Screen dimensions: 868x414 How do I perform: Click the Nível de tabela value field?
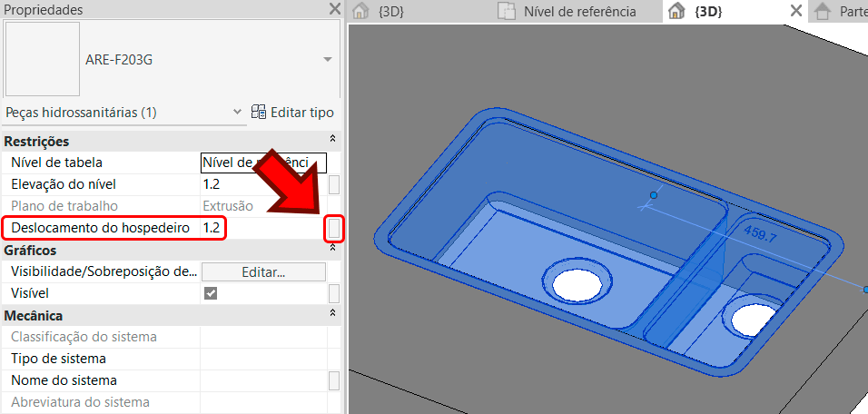click(x=262, y=163)
